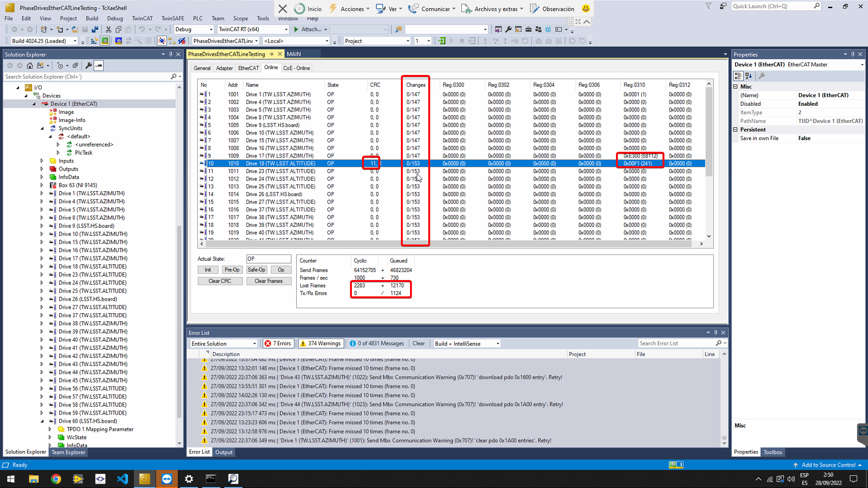
Task: Collapse the Misc category in Properties
Action: [735, 87]
